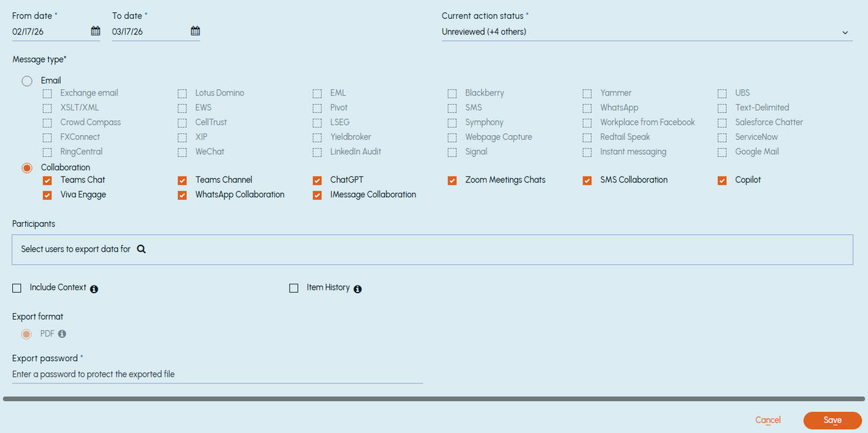Uncheck the SMS Collaboration checkbox
The width and height of the screenshot is (868, 433).
(x=587, y=181)
